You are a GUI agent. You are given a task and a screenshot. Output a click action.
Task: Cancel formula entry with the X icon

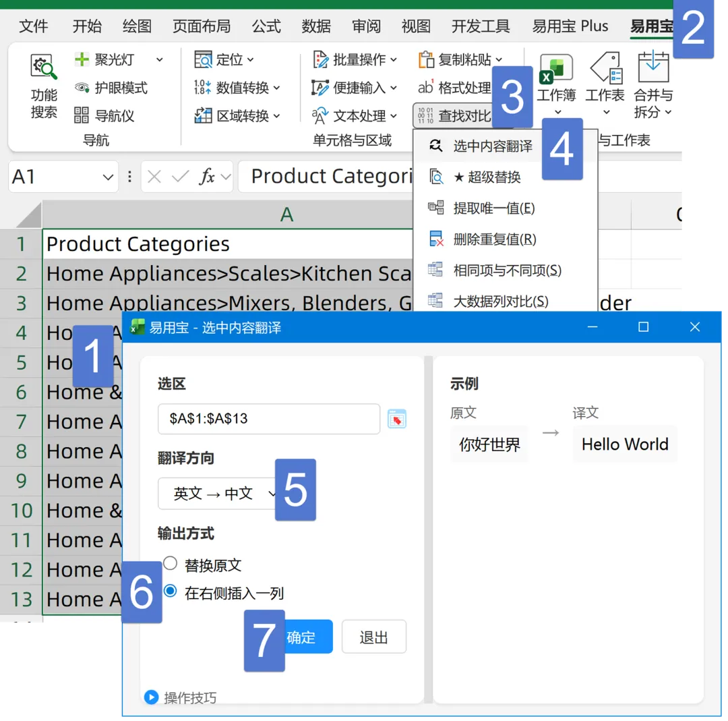coord(154,177)
